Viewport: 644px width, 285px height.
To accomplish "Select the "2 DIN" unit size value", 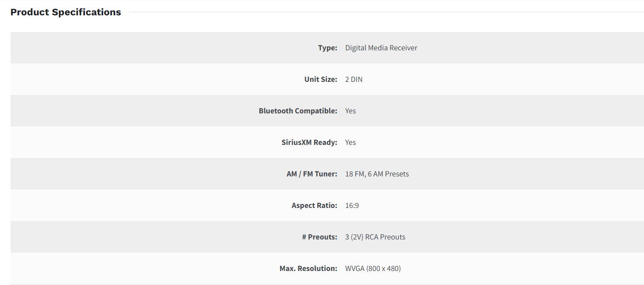I will click(x=354, y=79).
